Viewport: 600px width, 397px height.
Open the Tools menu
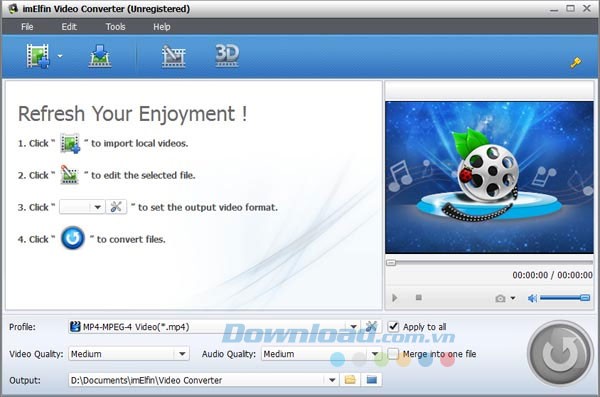point(115,27)
